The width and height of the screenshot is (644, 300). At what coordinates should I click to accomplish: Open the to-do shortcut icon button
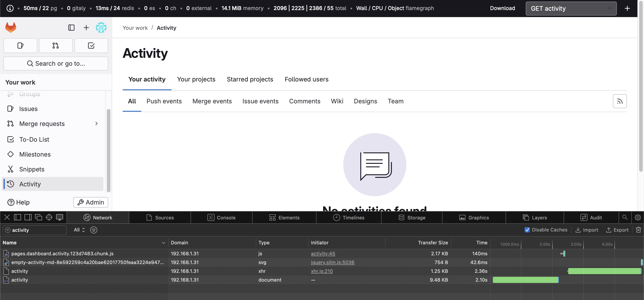click(91, 46)
